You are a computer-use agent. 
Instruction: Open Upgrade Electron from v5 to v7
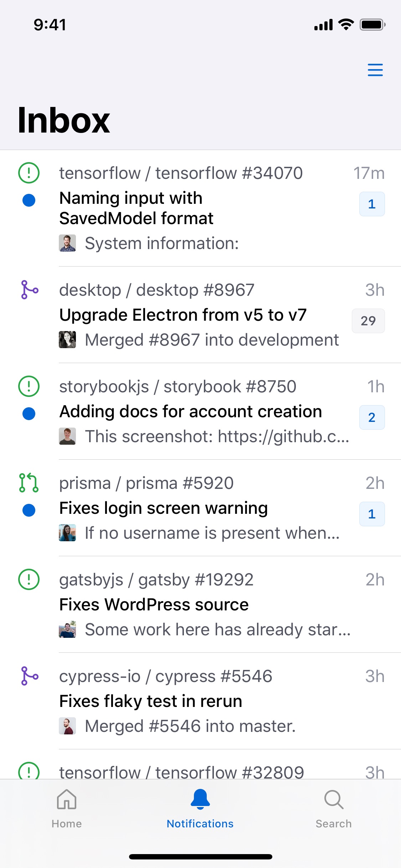tap(183, 315)
